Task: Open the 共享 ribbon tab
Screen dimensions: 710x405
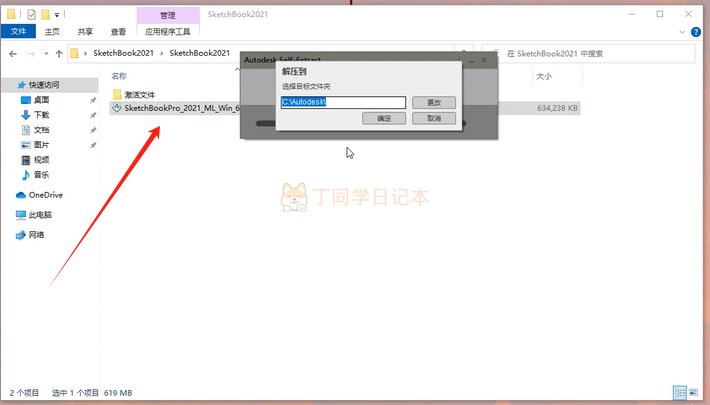Action: point(85,32)
